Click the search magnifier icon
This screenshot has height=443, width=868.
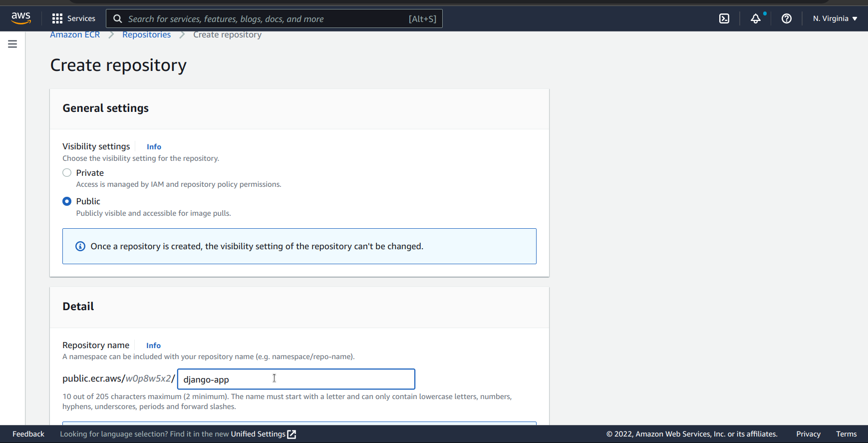tap(118, 19)
